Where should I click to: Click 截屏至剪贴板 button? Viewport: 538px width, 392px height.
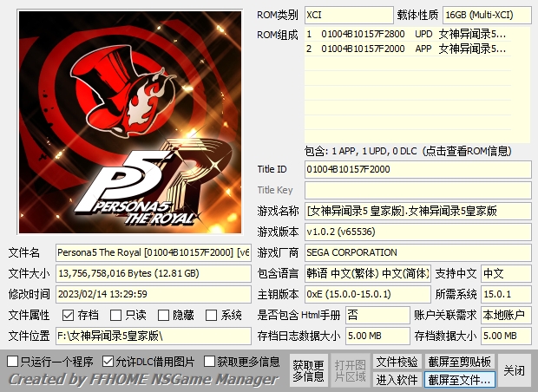(x=459, y=362)
